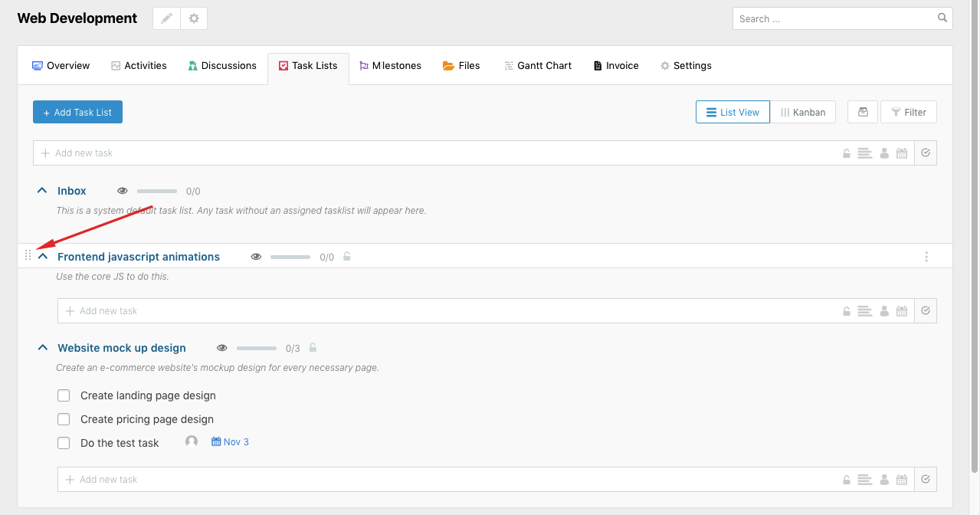Open the Milestones tab

(390, 65)
